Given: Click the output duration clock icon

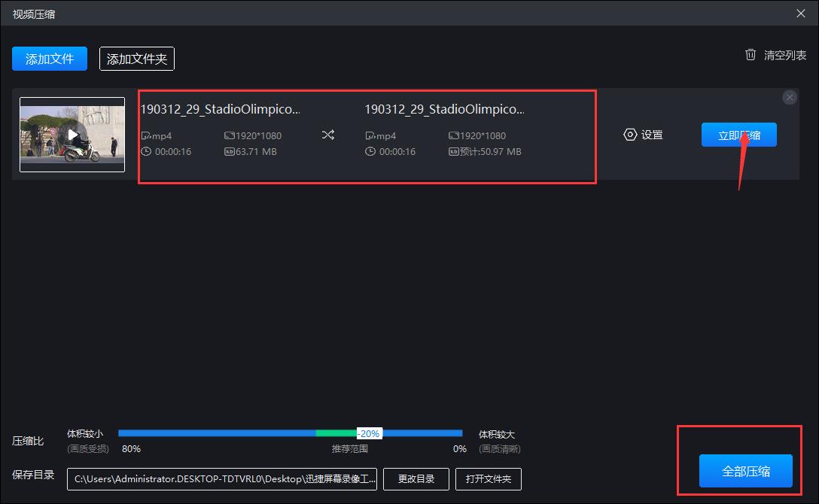Looking at the screenshot, I should pyautogui.click(x=370, y=151).
